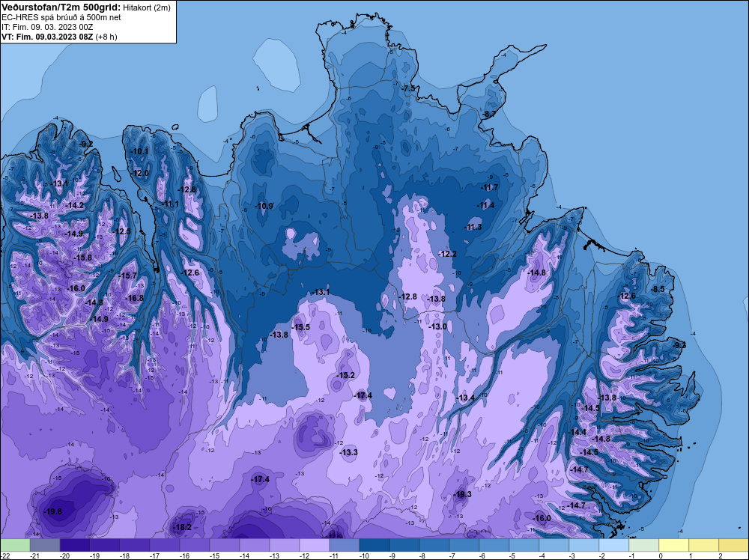Click the yellow legend swatch at label 2
The height and width of the screenshot is (560, 749).
pyautogui.click(x=734, y=545)
